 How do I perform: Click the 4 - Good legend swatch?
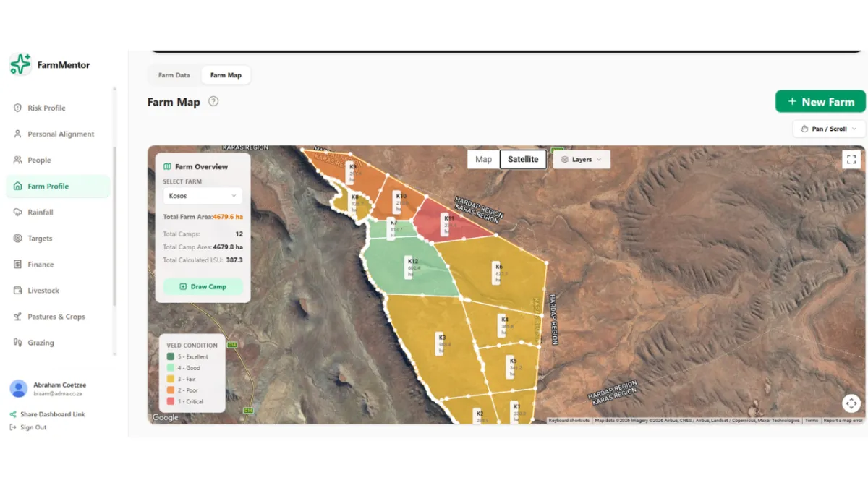[170, 368]
